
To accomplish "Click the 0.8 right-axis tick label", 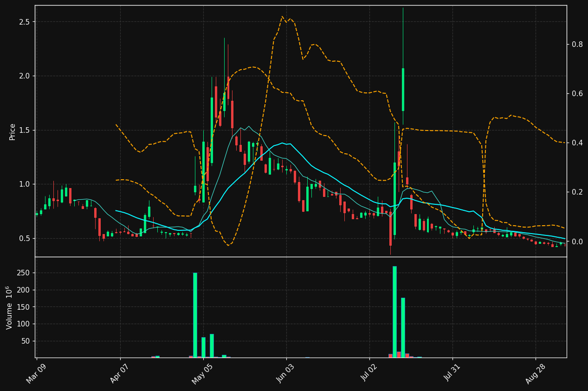I will click(x=577, y=44).
